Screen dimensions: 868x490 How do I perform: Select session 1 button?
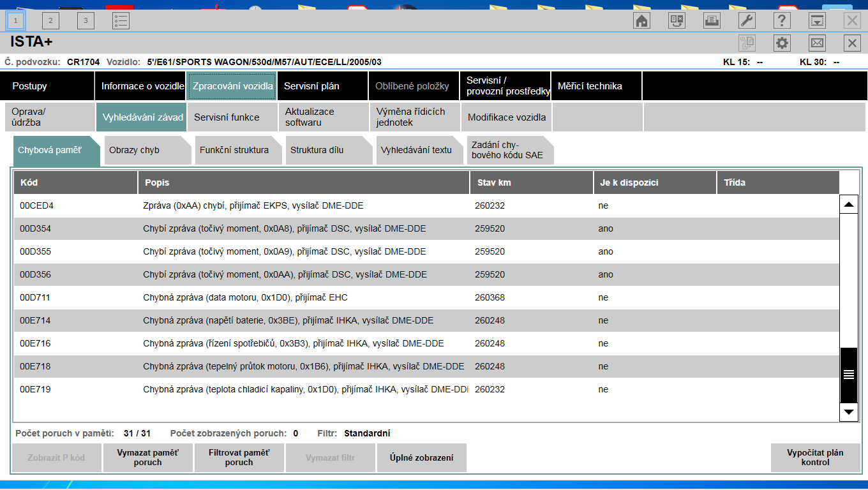(x=15, y=20)
